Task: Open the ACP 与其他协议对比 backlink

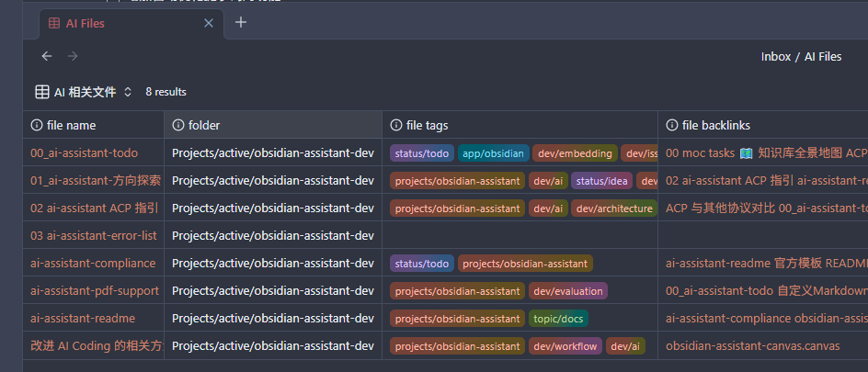Action: coord(720,209)
